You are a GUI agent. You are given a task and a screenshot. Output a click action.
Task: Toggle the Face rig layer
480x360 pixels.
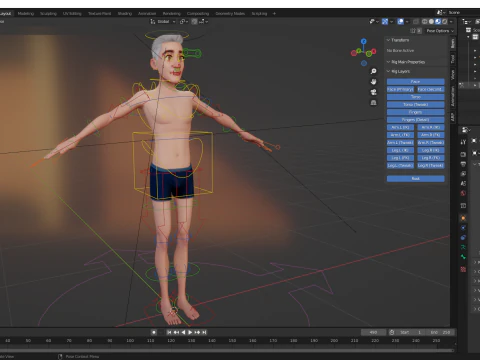tap(416, 82)
